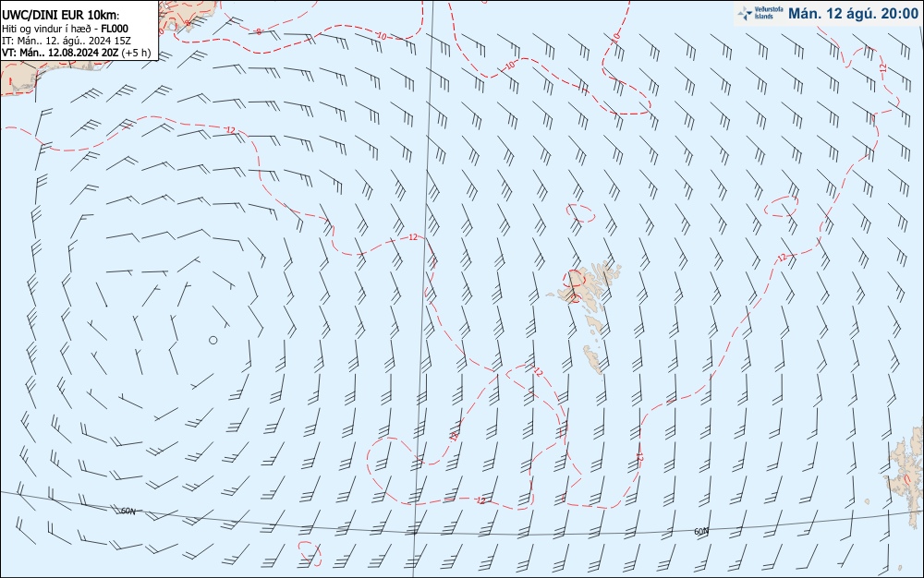Click the '60N' latitude label west of the meridian line
Viewport: 924px width, 578px height.
tap(128, 511)
